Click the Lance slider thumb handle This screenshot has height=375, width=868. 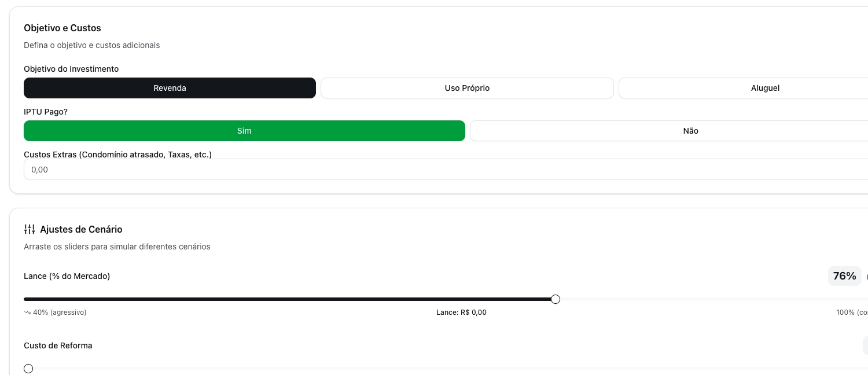coord(556,299)
